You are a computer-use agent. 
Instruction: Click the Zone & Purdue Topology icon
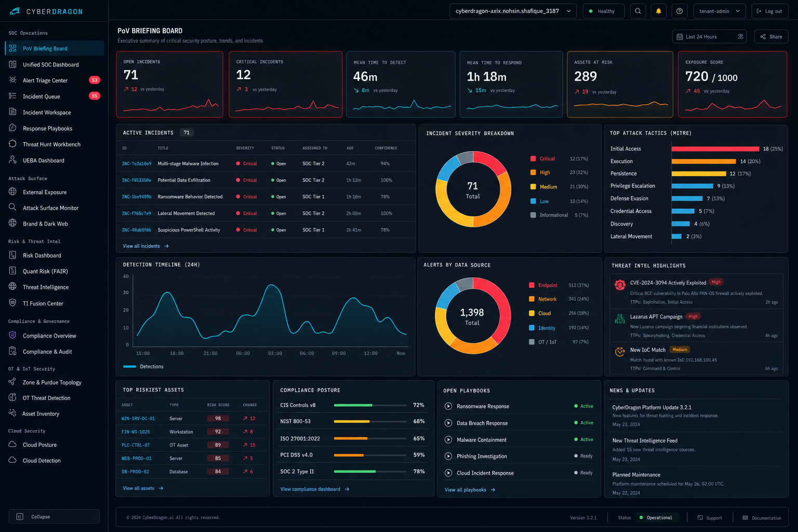(x=13, y=382)
